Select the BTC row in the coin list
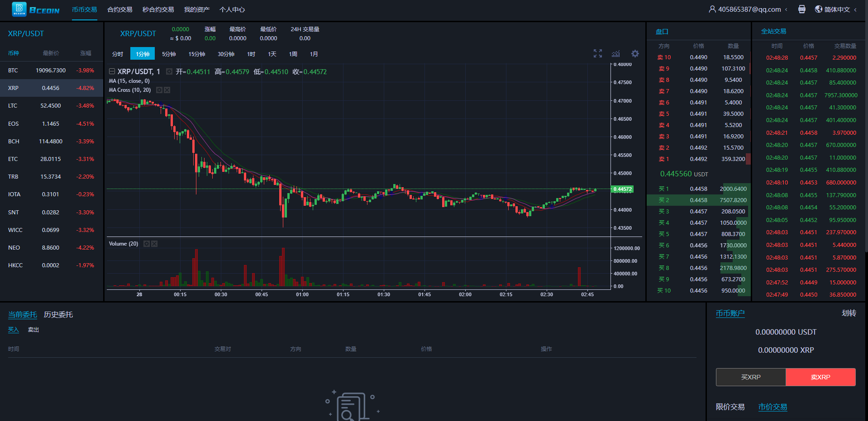Viewport: 868px width, 421px height. click(x=51, y=71)
